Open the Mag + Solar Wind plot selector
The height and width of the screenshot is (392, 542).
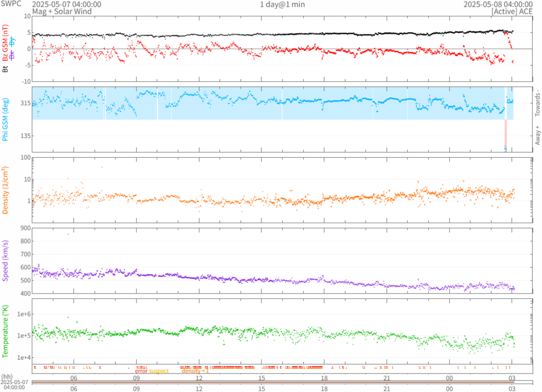click(x=61, y=11)
